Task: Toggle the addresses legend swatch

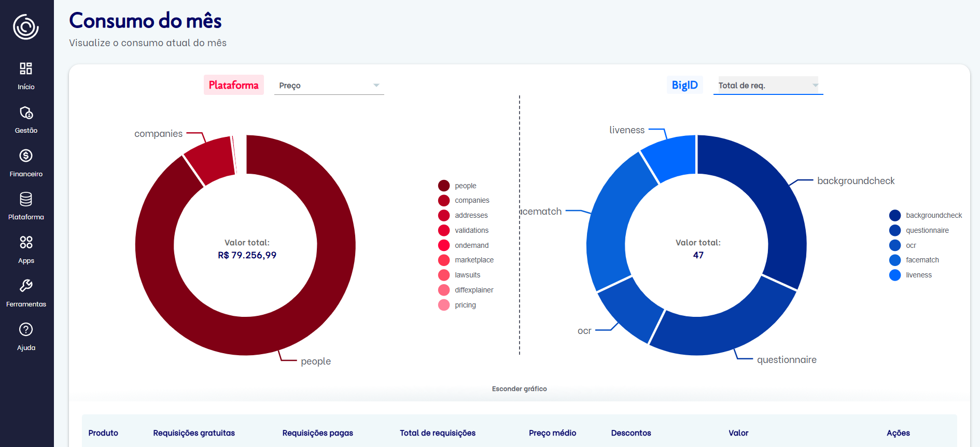Action: point(444,215)
